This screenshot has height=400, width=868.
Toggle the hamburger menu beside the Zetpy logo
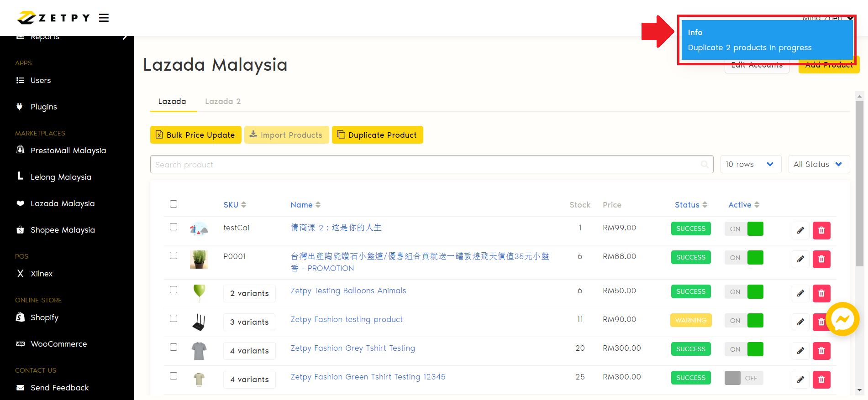[104, 18]
